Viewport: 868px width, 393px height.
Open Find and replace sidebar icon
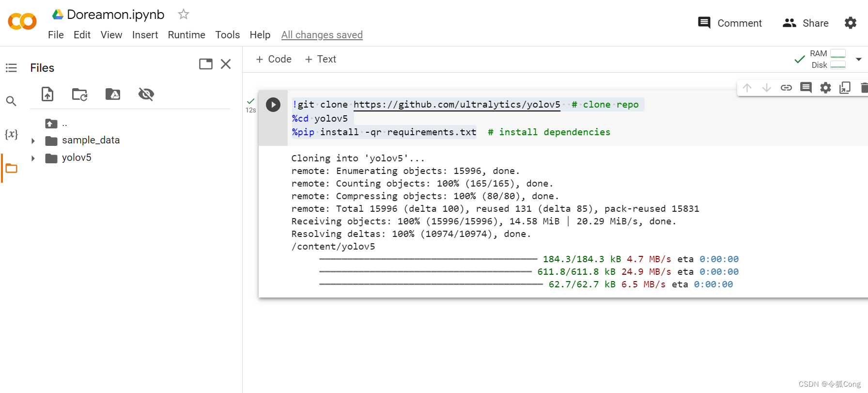click(11, 101)
